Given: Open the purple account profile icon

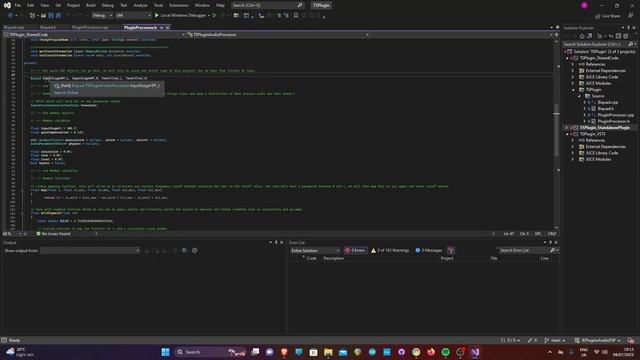Looking at the screenshot, I should (x=584, y=5).
